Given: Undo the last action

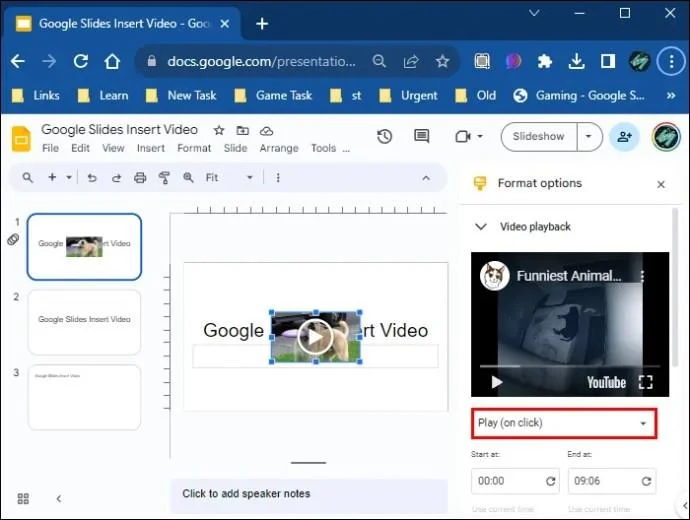Looking at the screenshot, I should click(x=92, y=178).
